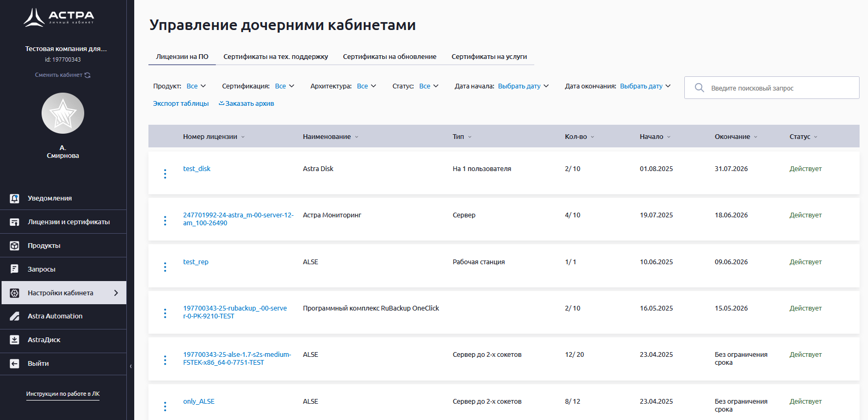Open three-dot menu for test_disk license
Screen dimensions: 868x420
click(165, 174)
